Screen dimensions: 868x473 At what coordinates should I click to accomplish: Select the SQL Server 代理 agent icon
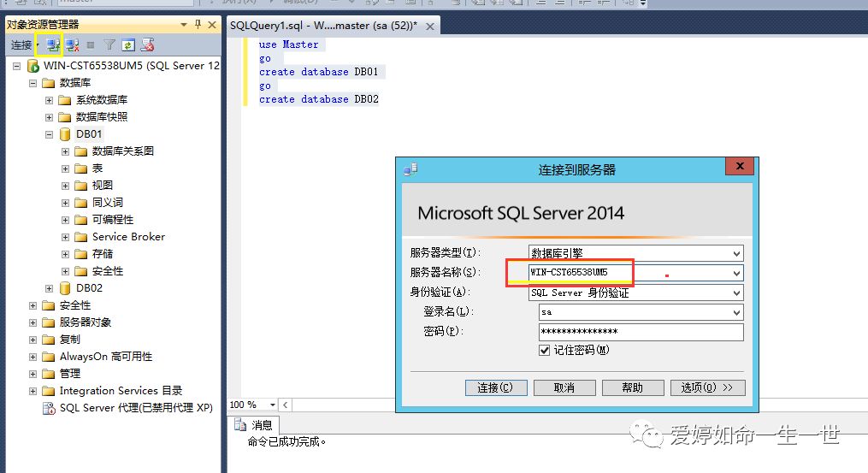tap(49, 408)
